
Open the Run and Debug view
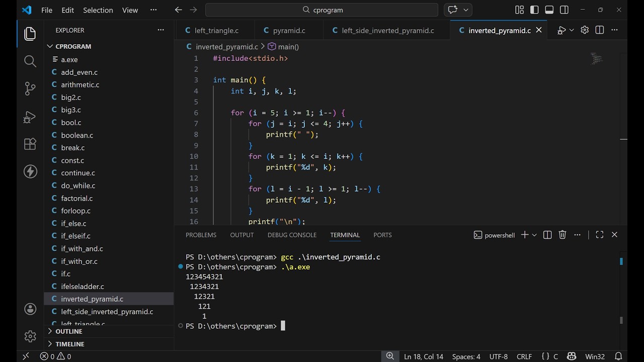coord(30,117)
